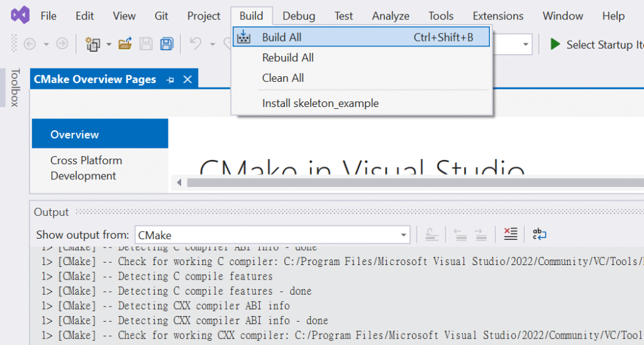Toggle Word Wrap in Output panel
Image resolution: width=644 pixels, height=345 pixels.
(x=539, y=234)
